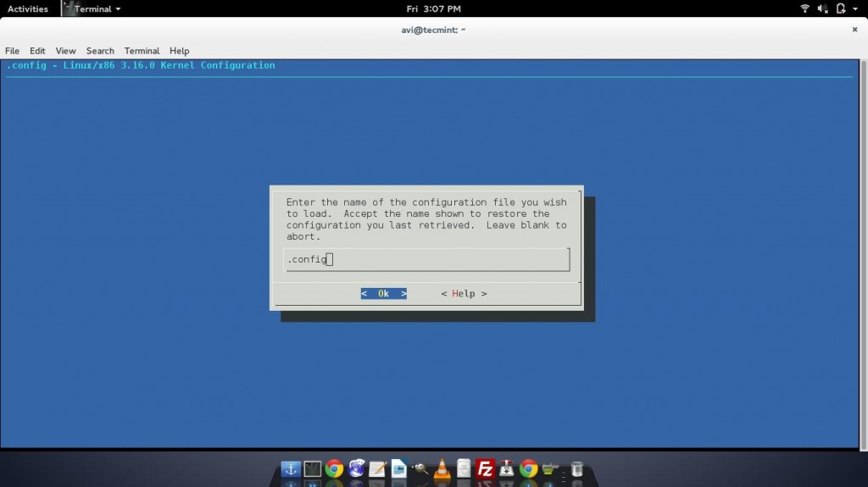Image resolution: width=868 pixels, height=487 pixels.
Task: Launch the anchor icon in the dock
Action: tap(291, 468)
